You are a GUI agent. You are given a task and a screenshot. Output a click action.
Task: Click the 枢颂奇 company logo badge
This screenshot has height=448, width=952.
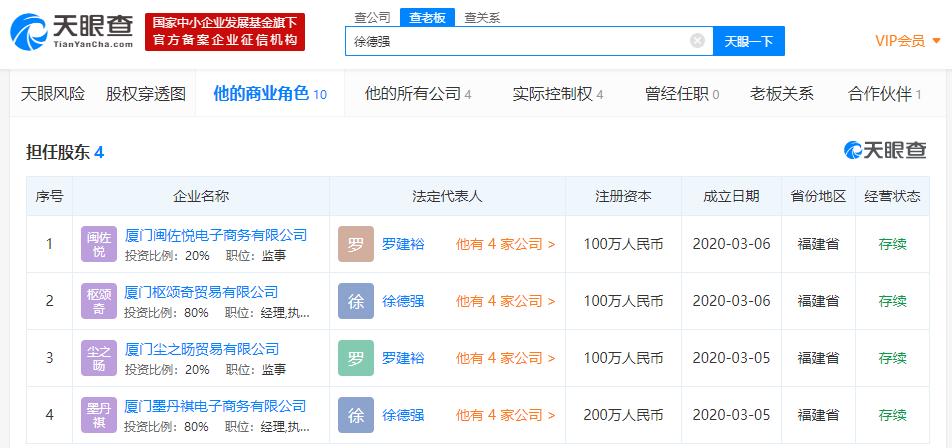(x=99, y=301)
